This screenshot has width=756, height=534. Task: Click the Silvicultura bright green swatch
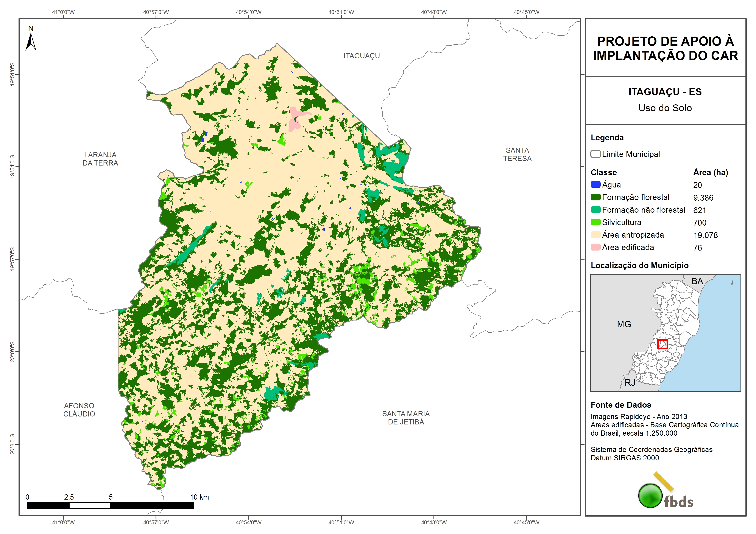[595, 222]
